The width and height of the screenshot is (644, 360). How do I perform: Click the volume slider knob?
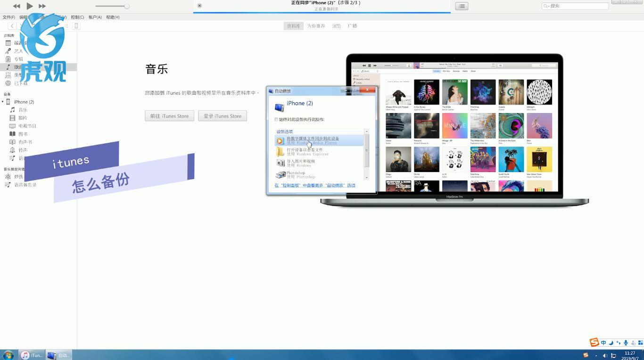pos(126,6)
